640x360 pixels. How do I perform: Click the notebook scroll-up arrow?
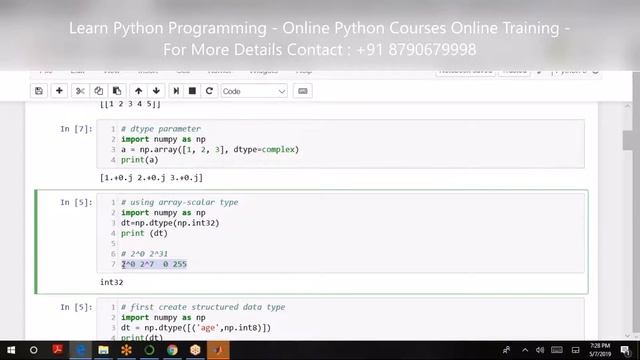coord(628,106)
